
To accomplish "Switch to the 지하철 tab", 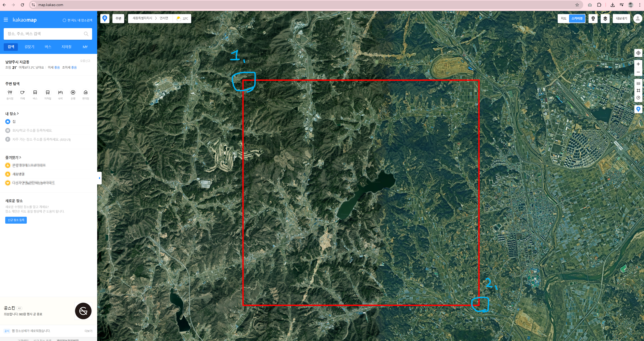I will 66,47.
